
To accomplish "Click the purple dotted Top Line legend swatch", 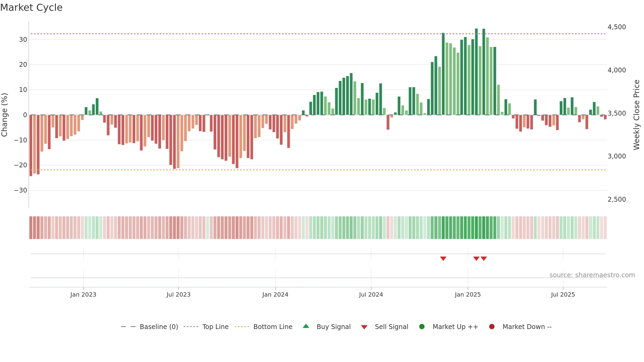I will [x=191, y=327].
